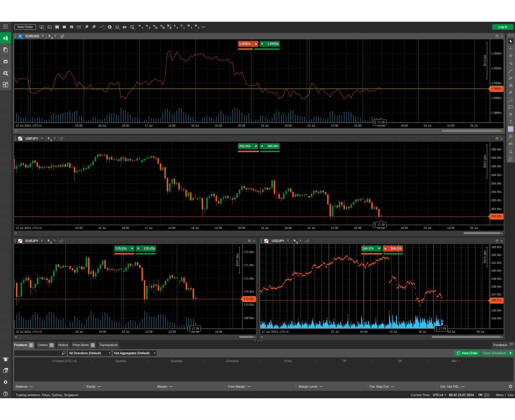The image size is (515, 420).
Task: Toggle the eye visibility icon in toolbar
Action: 124,27
